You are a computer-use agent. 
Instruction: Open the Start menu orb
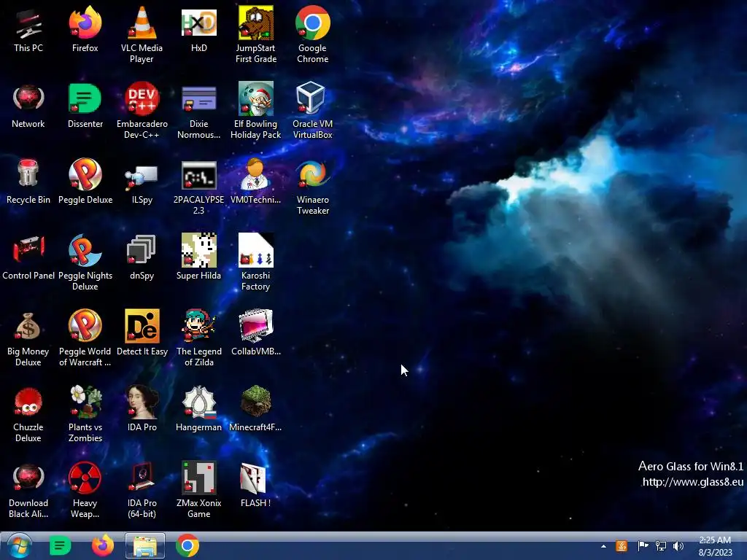click(x=19, y=545)
